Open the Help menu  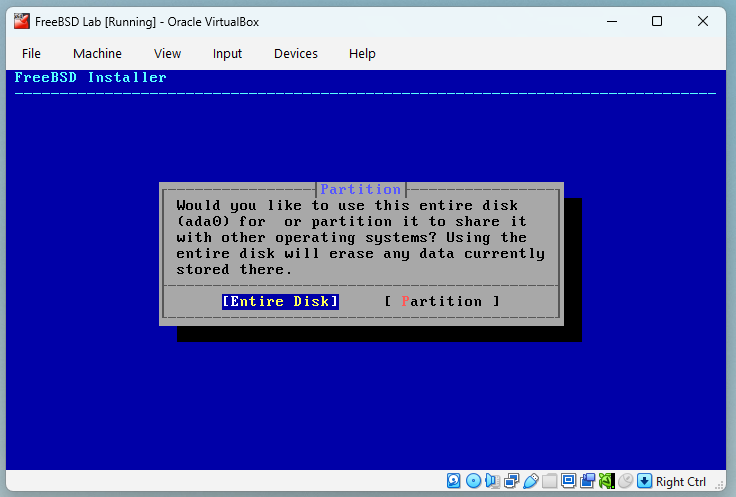pos(362,54)
